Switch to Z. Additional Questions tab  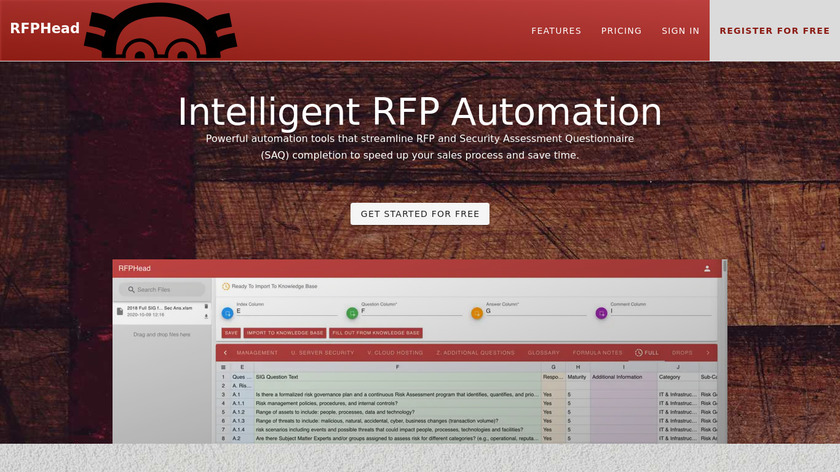475,353
